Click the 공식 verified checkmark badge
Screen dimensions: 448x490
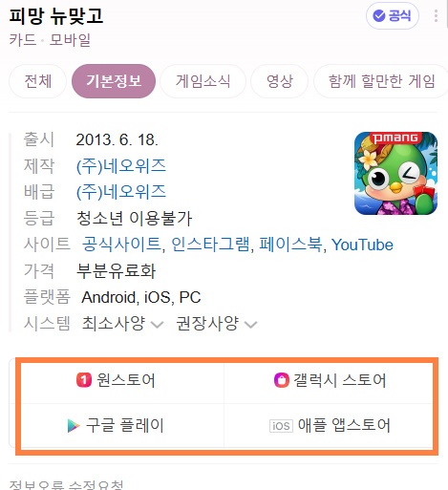point(393,15)
